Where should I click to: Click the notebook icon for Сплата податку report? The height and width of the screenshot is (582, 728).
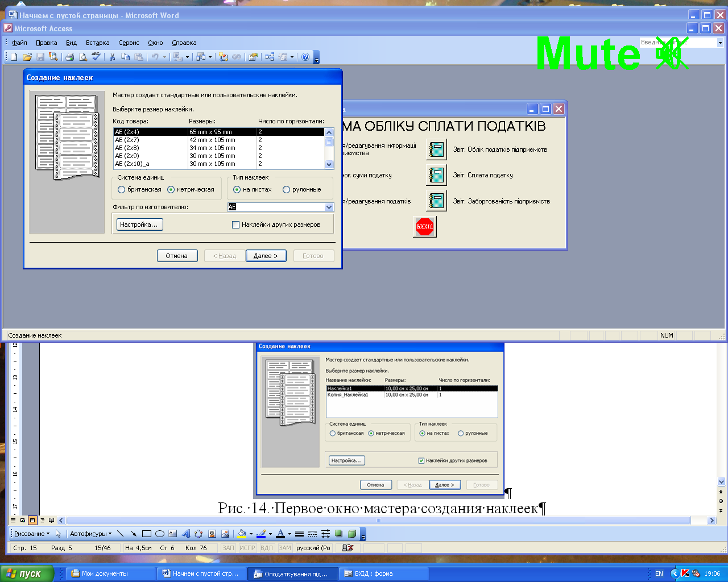pyautogui.click(x=437, y=175)
